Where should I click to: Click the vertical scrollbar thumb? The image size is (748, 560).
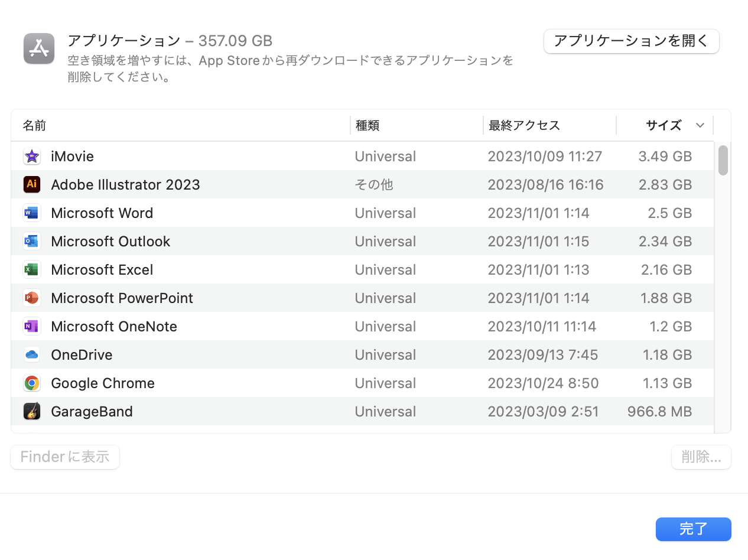pyautogui.click(x=723, y=160)
